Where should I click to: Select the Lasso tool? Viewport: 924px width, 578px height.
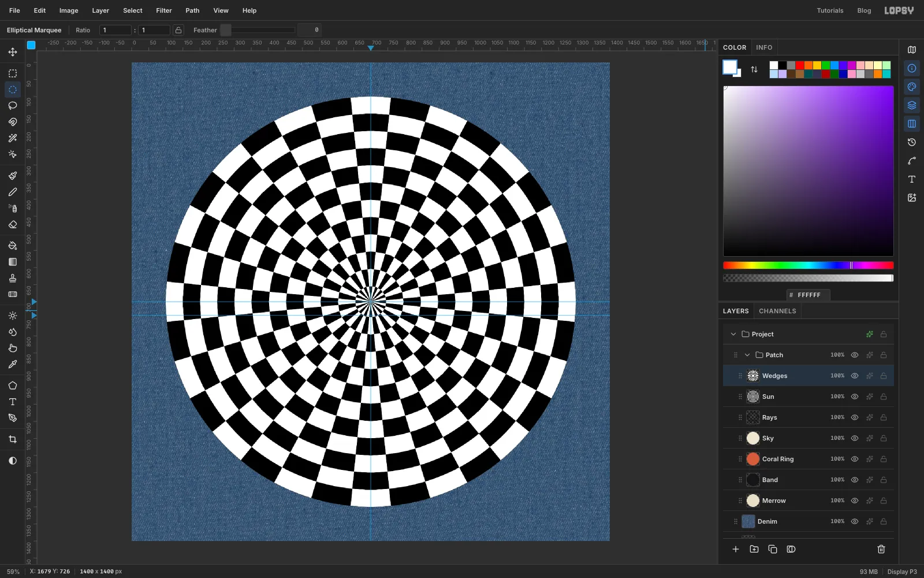pyautogui.click(x=13, y=106)
